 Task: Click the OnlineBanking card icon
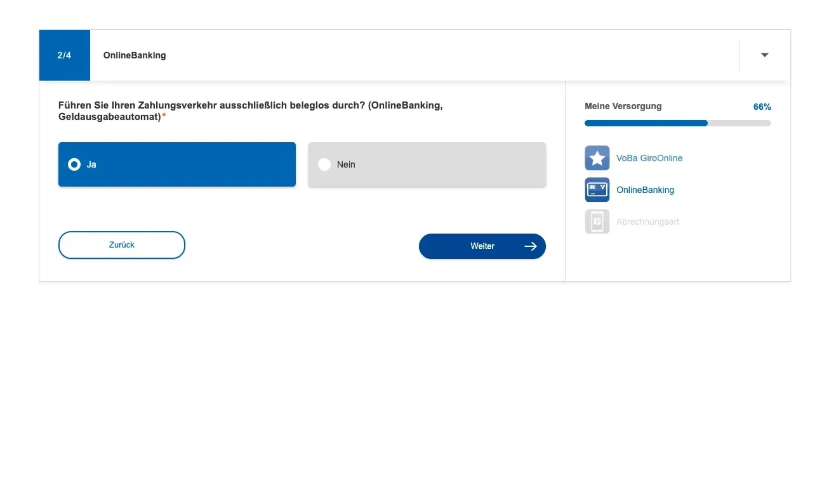coord(597,190)
